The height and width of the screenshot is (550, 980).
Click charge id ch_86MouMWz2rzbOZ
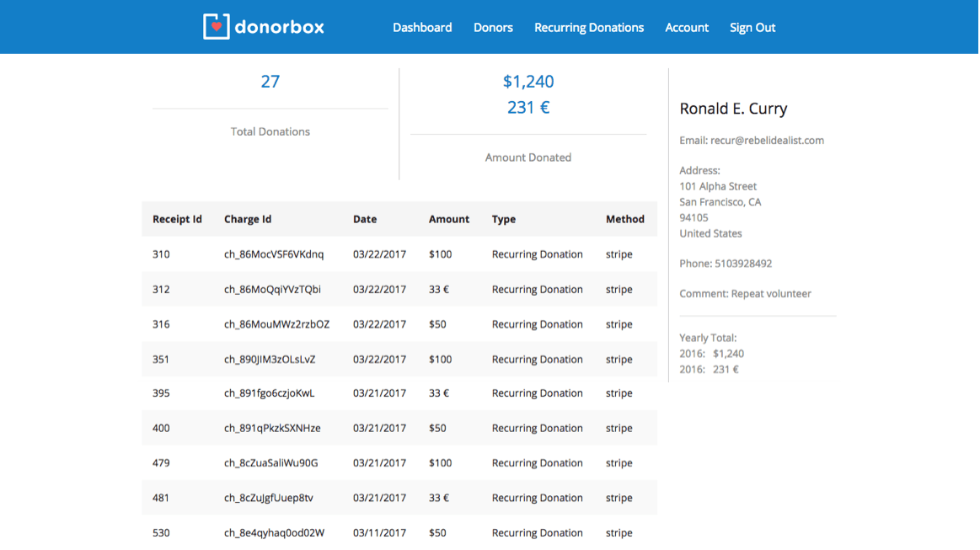point(276,324)
